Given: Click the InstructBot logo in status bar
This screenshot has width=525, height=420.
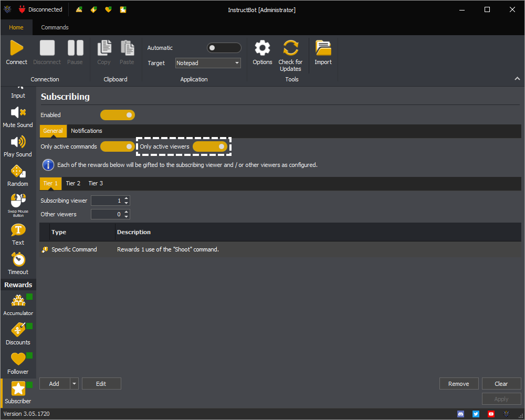Looking at the screenshot, I should (506, 414).
